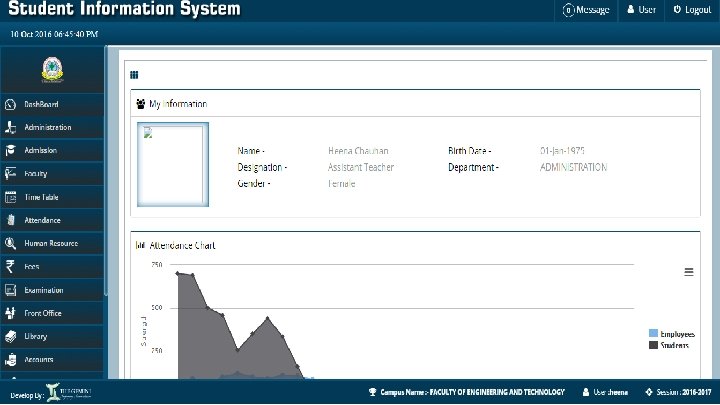Click the Administration sidebar icon
Viewport: 720px width, 405px height.
click(x=10, y=127)
